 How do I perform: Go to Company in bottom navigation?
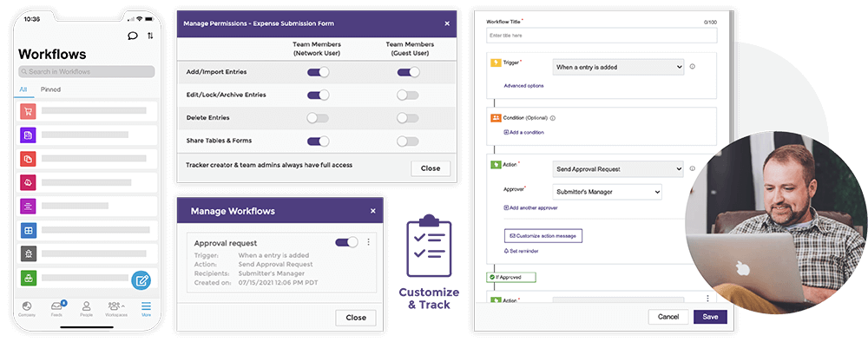[27, 309]
